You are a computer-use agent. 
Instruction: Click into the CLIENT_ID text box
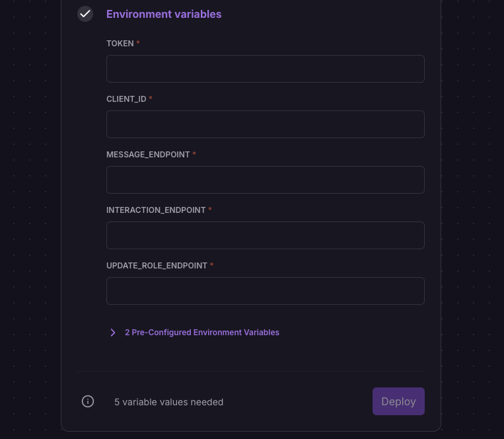(x=265, y=124)
